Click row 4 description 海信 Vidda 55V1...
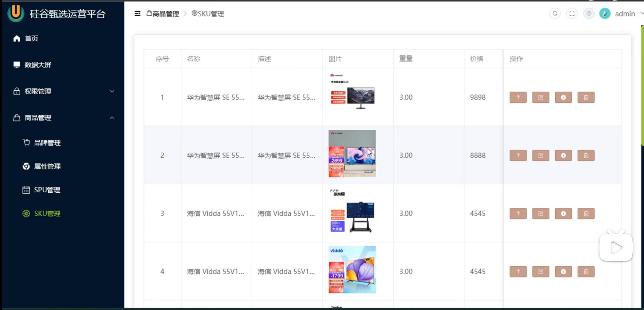 pyautogui.click(x=286, y=272)
